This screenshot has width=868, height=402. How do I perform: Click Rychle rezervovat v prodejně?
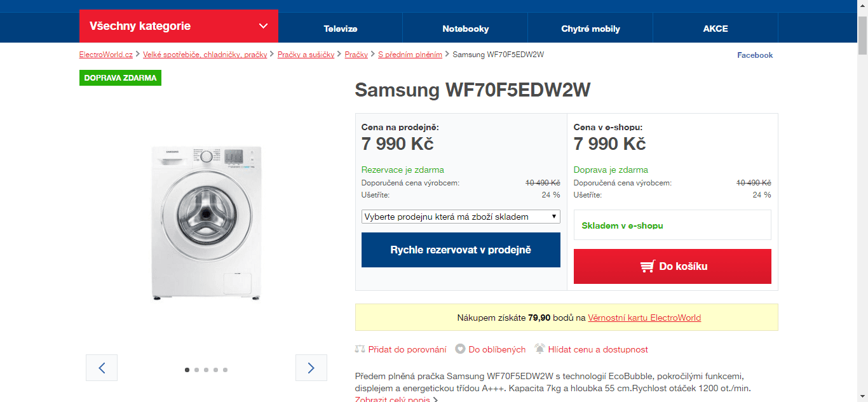pyautogui.click(x=460, y=250)
